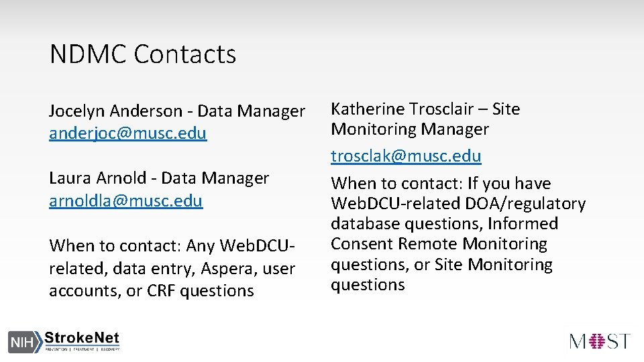Click the StrokeNet logo wordmark
644x362 pixels.
[x=82, y=338]
